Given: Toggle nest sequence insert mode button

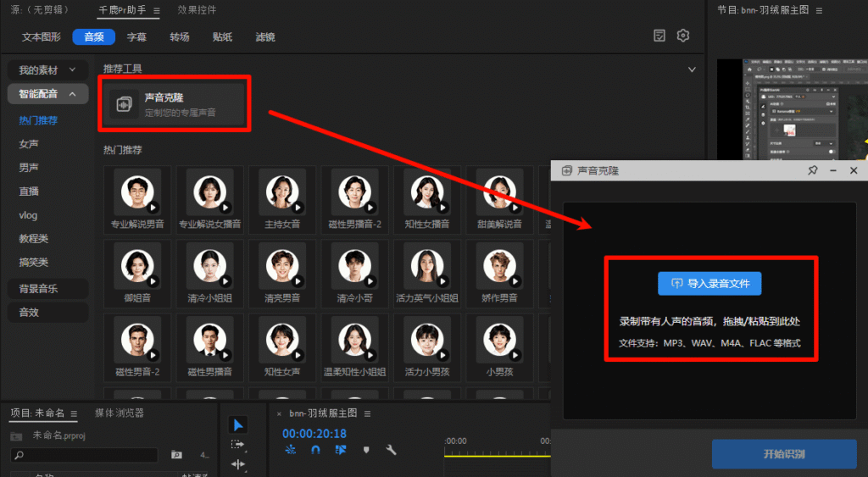Looking at the screenshot, I should [291, 451].
